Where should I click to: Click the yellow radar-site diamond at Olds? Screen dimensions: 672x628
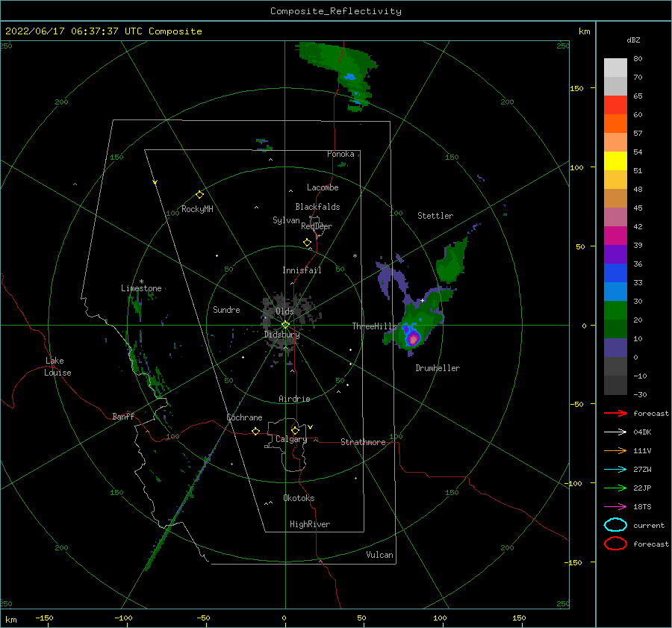pyautogui.click(x=285, y=325)
